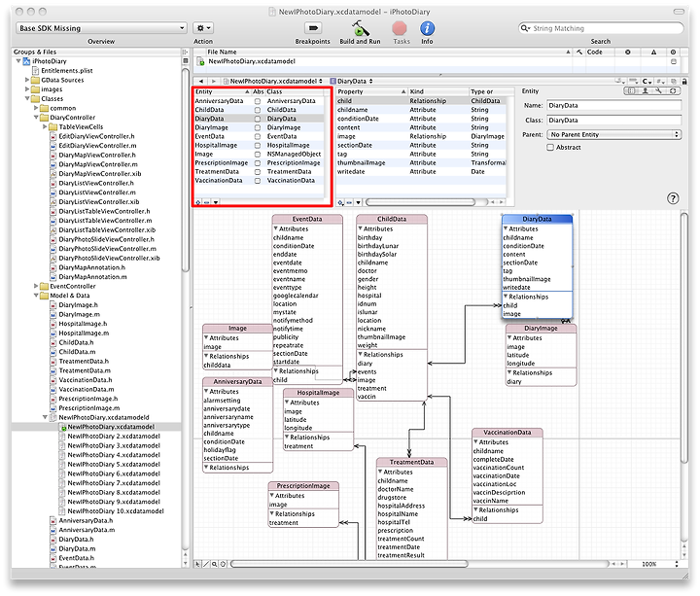The image size is (700, 596).
Task: Open the Parent entity popup menu
Action: pos(614,134)
